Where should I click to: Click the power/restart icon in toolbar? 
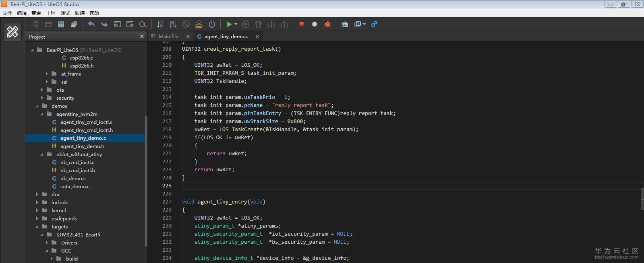click(x=212, y=24)
